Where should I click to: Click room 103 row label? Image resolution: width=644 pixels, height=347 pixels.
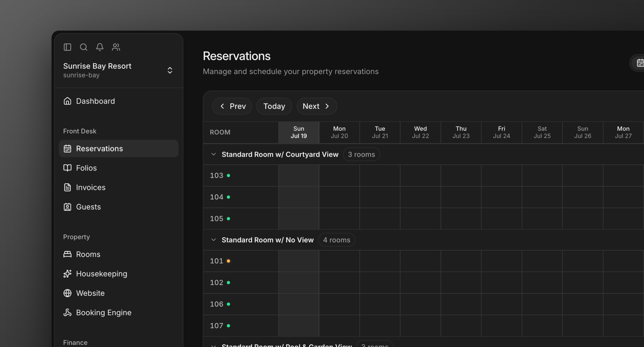pos(216,176)
